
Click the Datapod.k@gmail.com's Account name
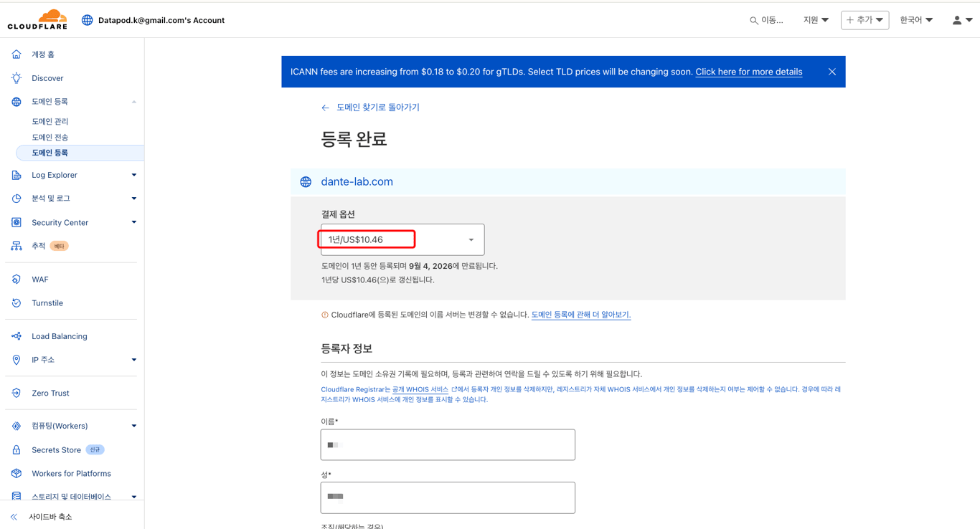161,20
